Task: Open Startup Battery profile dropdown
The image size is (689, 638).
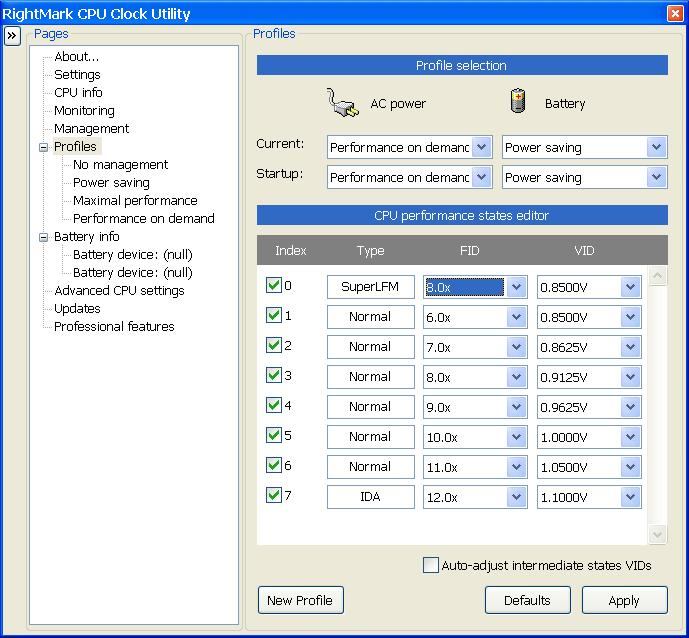Action: coord(656,177)
